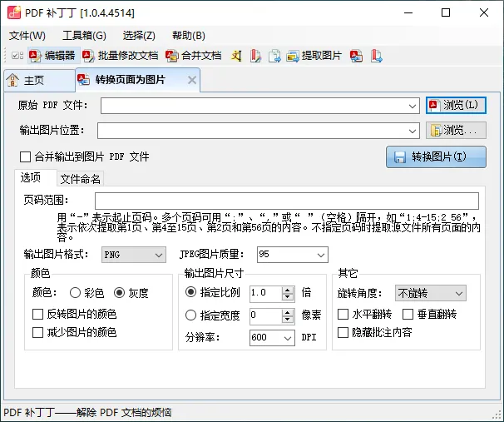Viewport: 504px width, 422px height.
Task: Increase the 指定宽度 pixel spinner
Action: [288, 312]
